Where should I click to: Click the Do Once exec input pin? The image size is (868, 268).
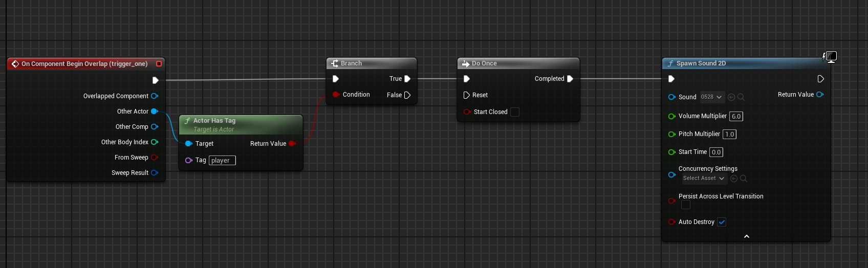click(467, 79)
